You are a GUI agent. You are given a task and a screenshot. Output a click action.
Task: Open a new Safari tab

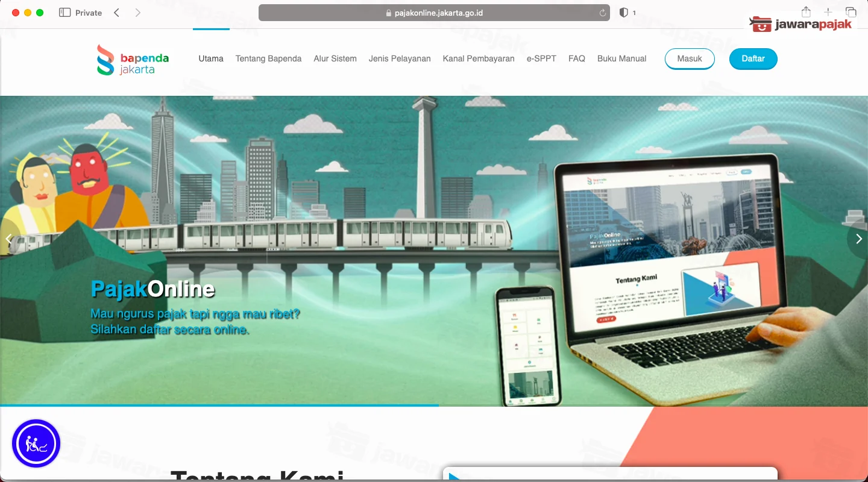[x=828, y=12]
